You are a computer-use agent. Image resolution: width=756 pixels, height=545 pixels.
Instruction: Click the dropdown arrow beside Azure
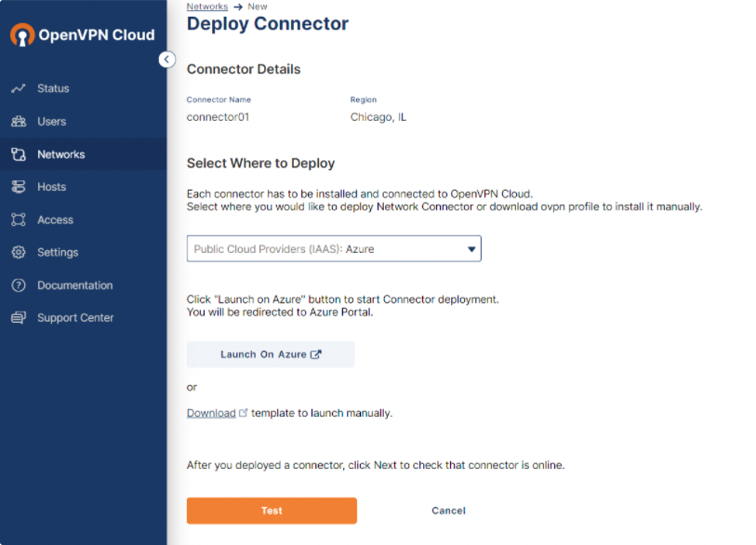471,249
